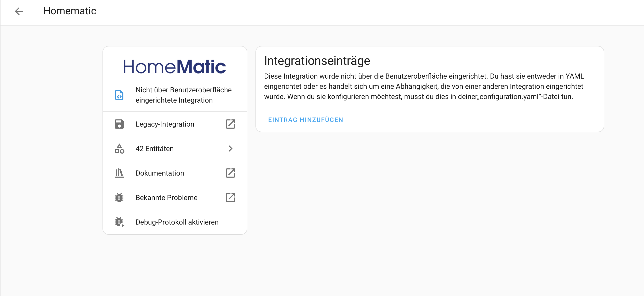Click the shapes icon for Entitäten
The height and width of the screenshot is (296, 644).
tap(119, 149)
